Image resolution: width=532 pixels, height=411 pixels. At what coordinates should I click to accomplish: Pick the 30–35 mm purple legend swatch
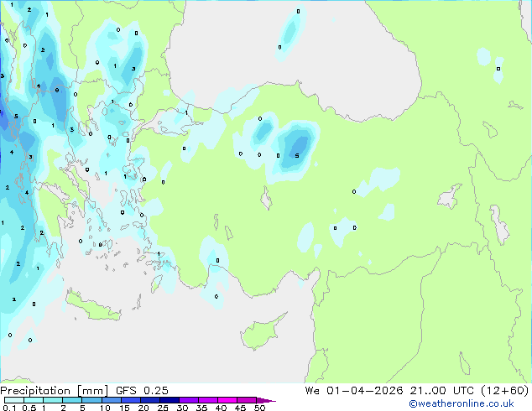pyautogui.click(x=188, y=400)
